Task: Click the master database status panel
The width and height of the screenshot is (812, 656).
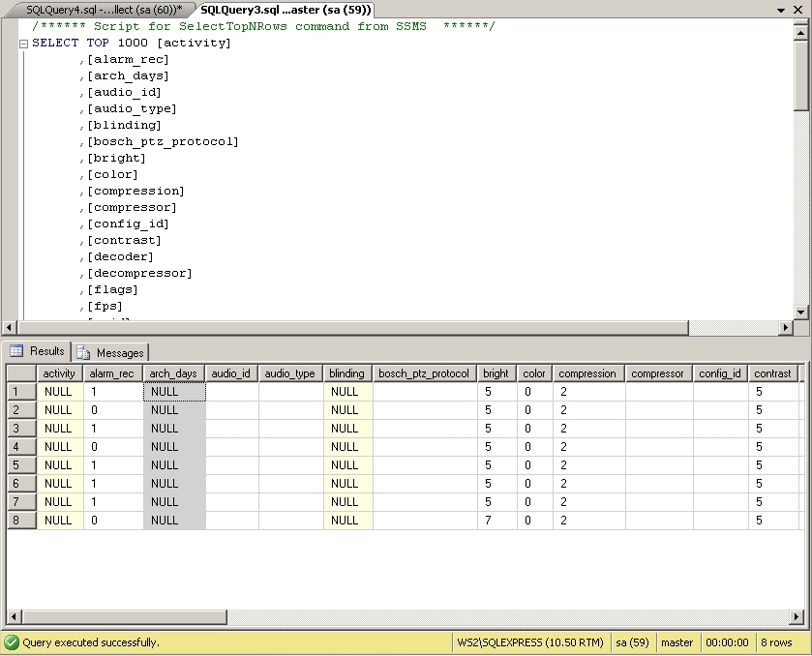Action: click(x=677, y=642)
